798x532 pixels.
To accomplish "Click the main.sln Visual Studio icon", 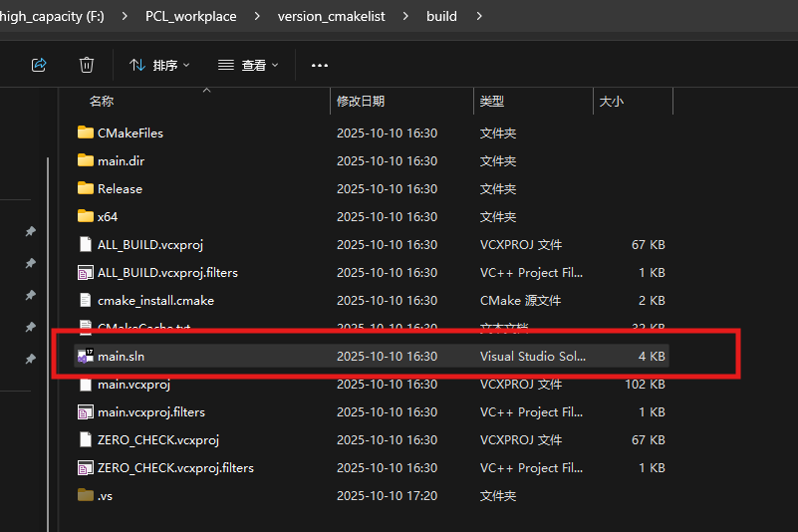I will [x=86, y=356].
